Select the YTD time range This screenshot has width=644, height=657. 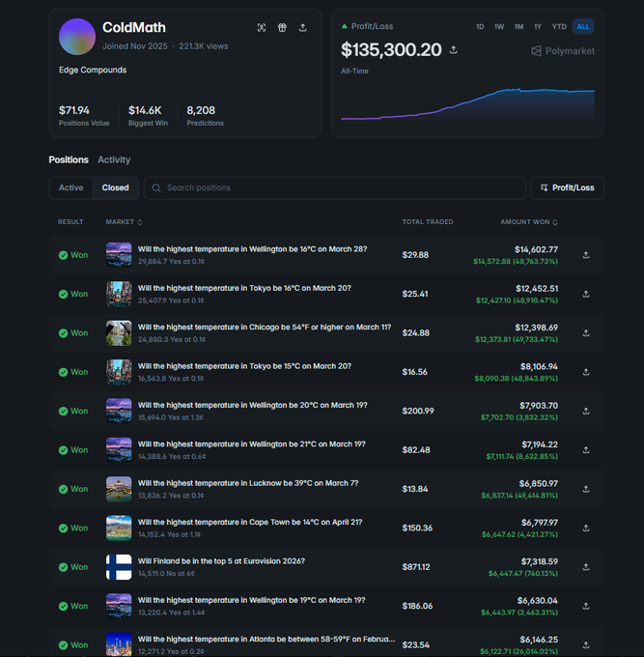(559, 26)
